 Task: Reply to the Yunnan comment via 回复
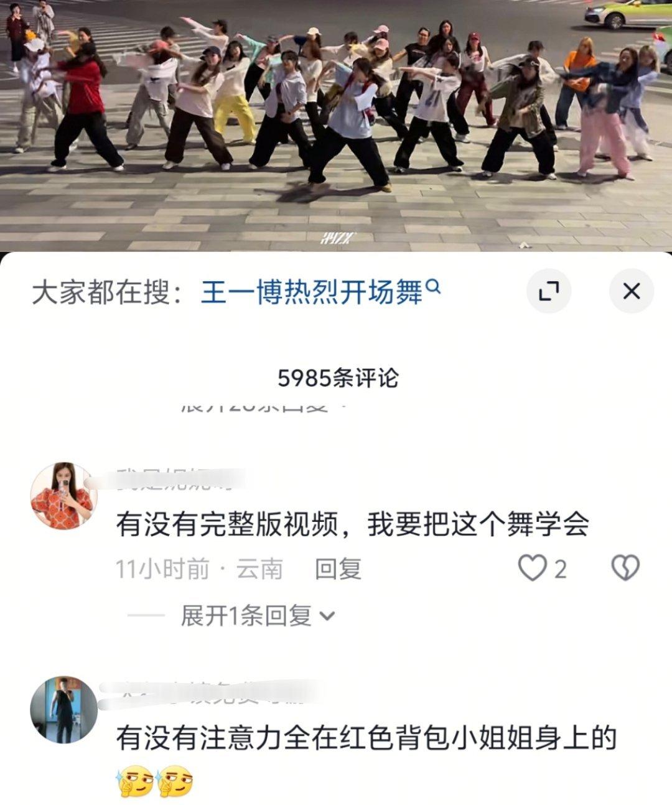pyautogui.click(x=338, y=569)
